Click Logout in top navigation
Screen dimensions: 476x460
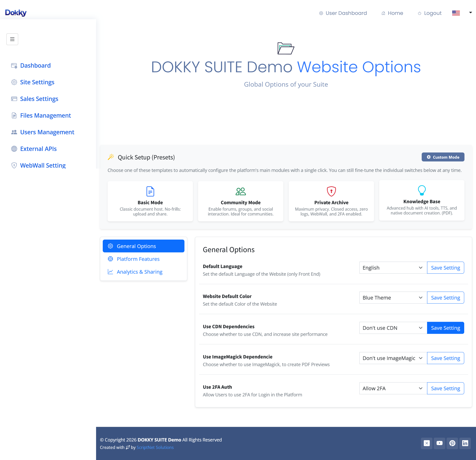(x=430, y=13)
